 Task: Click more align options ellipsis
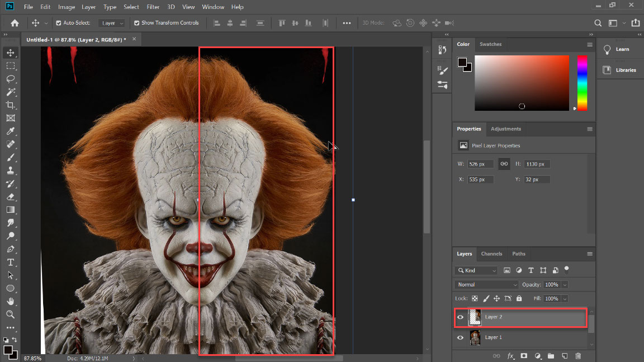347,23
